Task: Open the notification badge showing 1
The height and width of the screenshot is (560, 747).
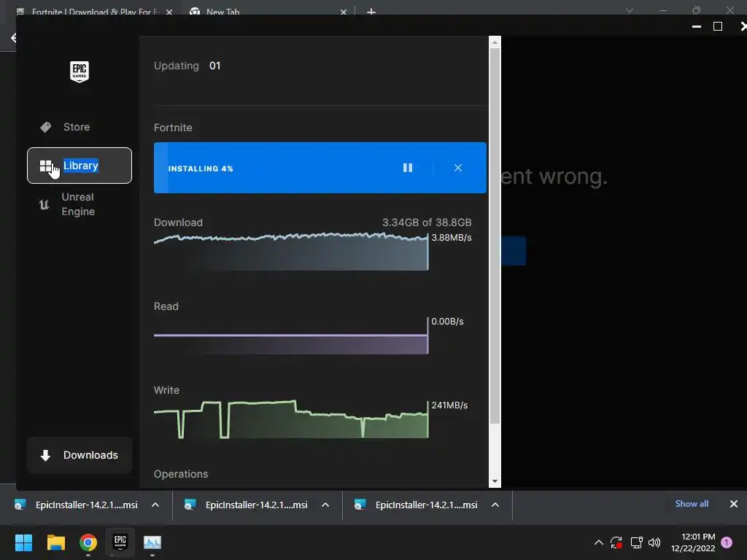Action: click(727, 542)
